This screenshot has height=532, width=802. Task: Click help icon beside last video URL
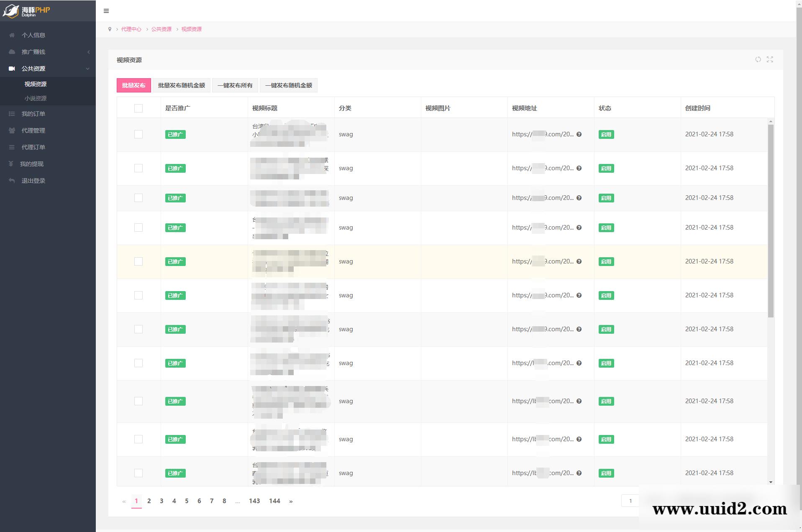(579, 473)
